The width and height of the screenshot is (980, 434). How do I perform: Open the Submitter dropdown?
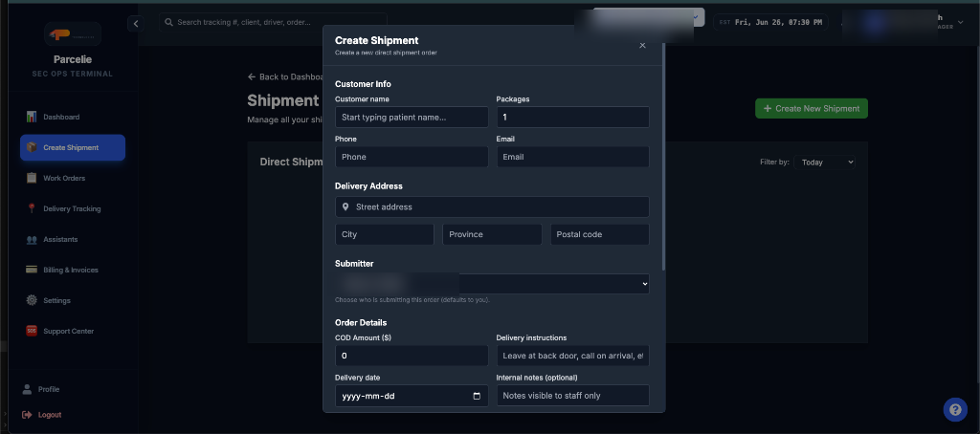(492, 284)
